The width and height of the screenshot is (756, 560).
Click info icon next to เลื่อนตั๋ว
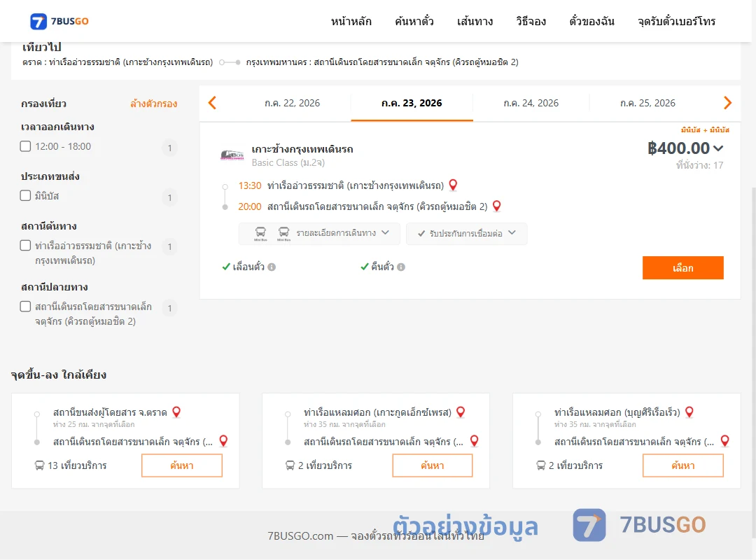(x=272, y=267)
